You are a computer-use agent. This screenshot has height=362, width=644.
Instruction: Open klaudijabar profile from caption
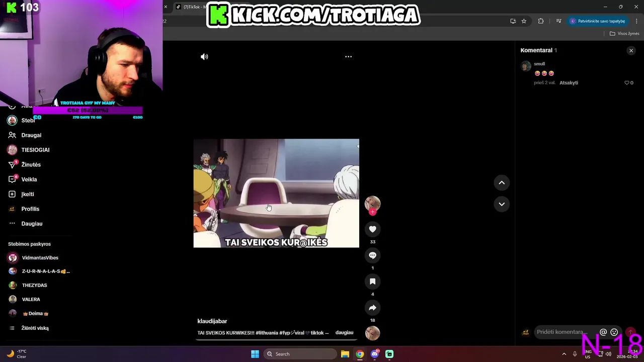pos(212,321)
